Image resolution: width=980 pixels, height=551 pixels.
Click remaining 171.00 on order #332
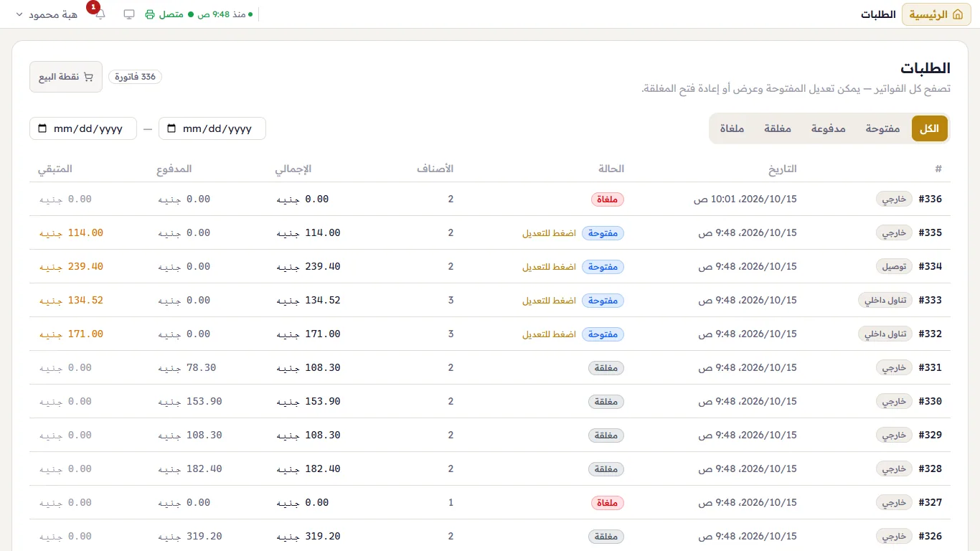point(71,334)
